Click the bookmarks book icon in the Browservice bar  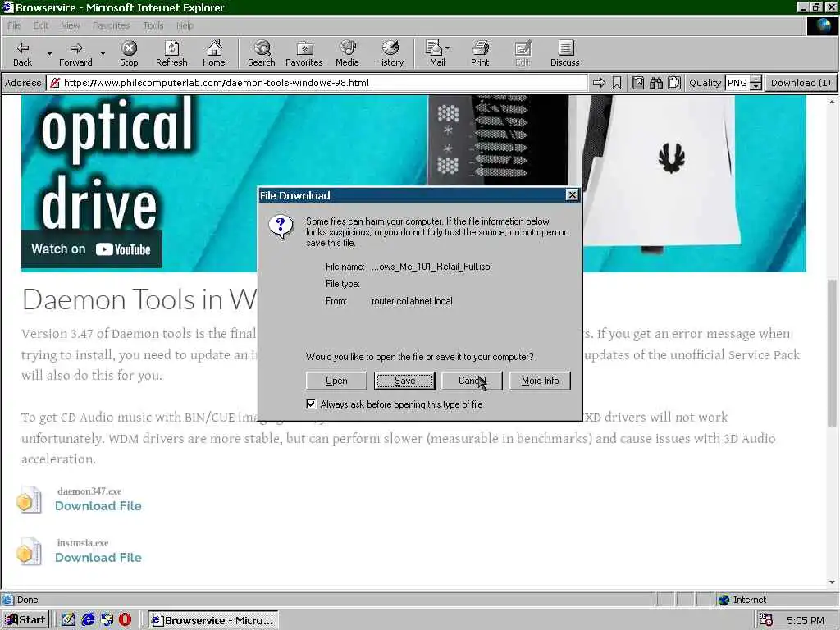point(638,83)
